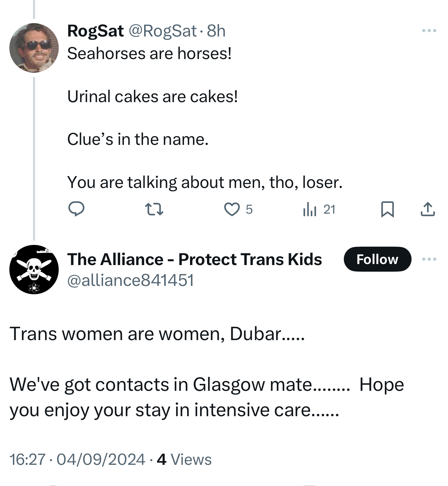Follow The Alliance account

(x=377, y=259)
